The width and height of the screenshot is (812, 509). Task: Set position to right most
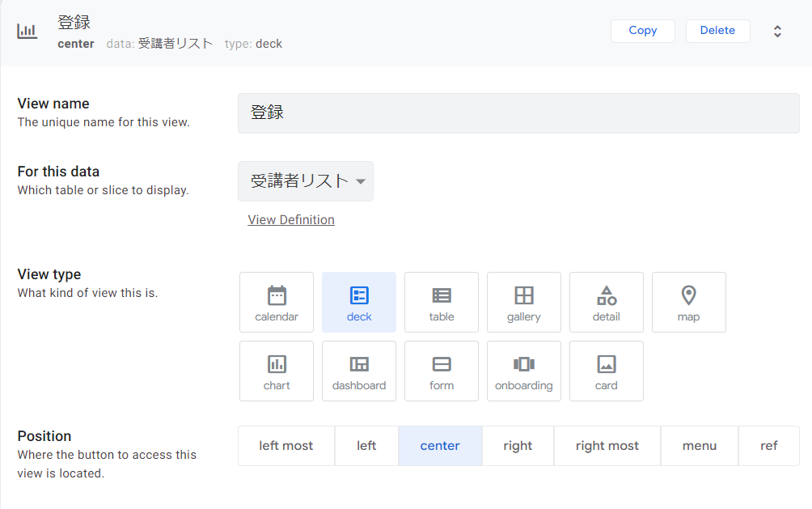pos(607,445)
